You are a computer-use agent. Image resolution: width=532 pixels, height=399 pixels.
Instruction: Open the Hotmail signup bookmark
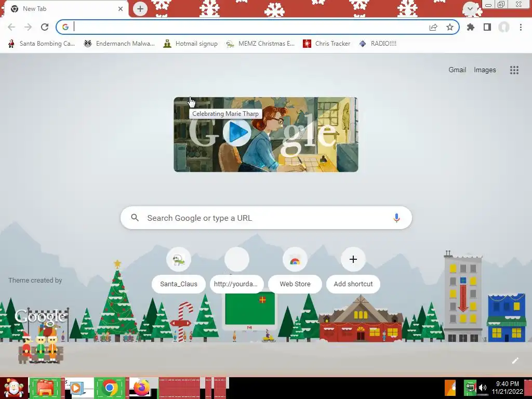(x=191, y=44)
